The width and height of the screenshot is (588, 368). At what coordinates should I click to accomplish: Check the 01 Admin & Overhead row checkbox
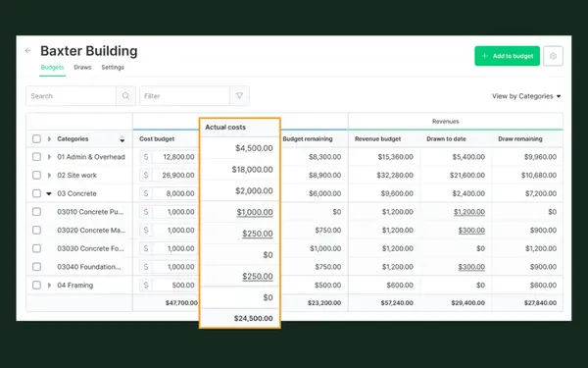click(36, 157)
